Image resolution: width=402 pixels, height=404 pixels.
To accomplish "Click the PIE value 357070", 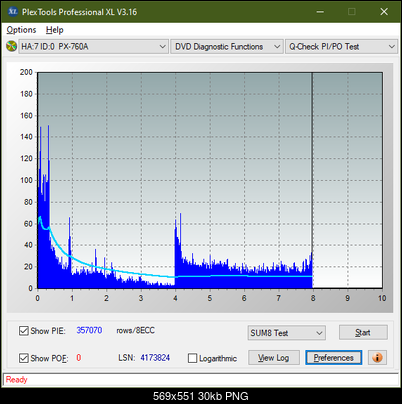I will click(x=89, y=330).
